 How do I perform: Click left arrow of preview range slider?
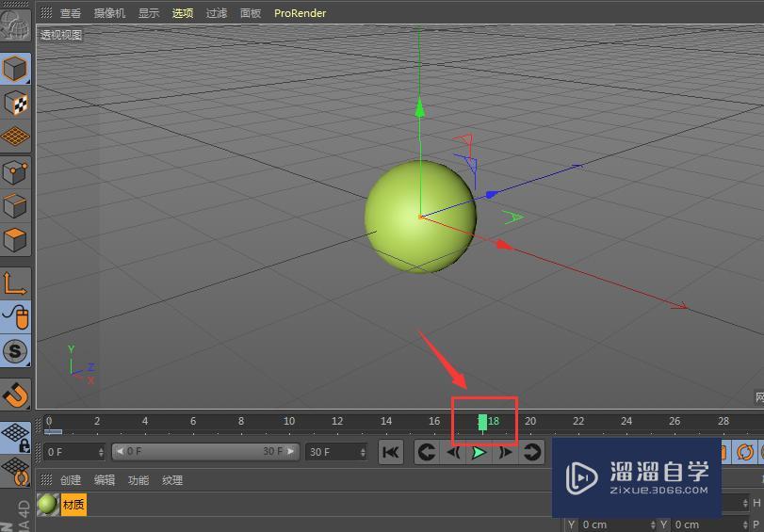120,452
